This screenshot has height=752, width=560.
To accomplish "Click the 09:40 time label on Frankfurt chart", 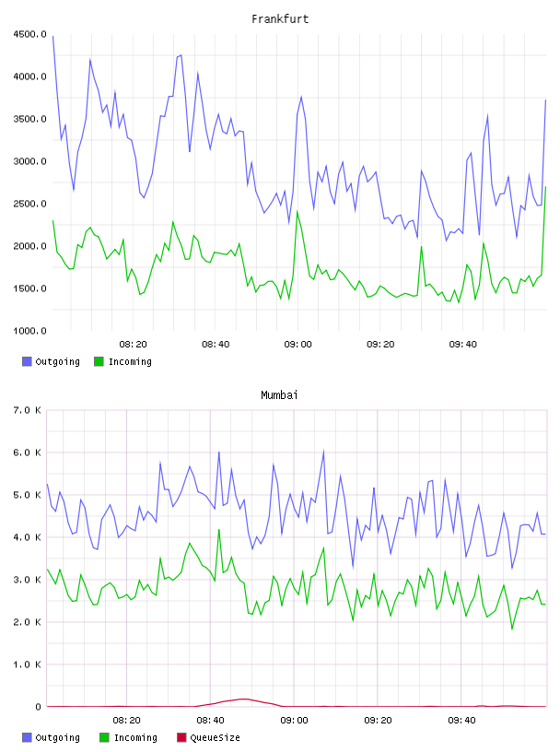I will pos(462,345).
